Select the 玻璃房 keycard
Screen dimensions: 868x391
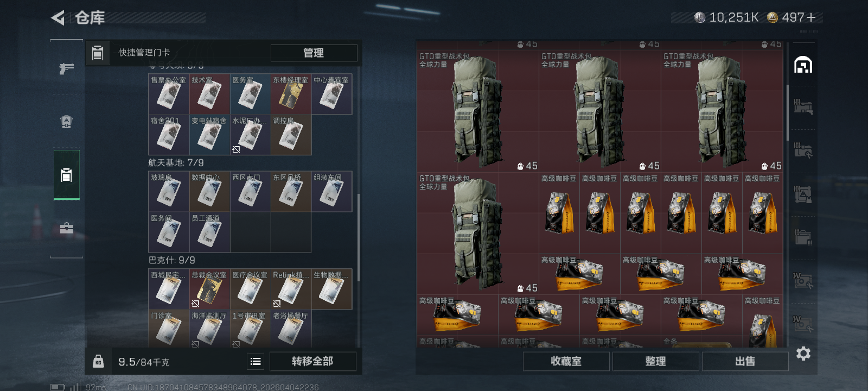pos(169,192)
